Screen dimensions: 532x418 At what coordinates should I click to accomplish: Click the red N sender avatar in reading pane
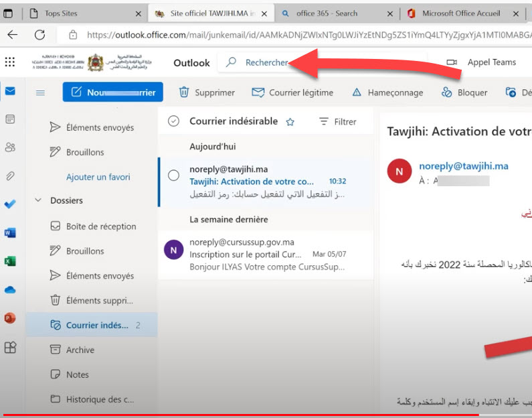pyautogui.click(x=400, y=171)
